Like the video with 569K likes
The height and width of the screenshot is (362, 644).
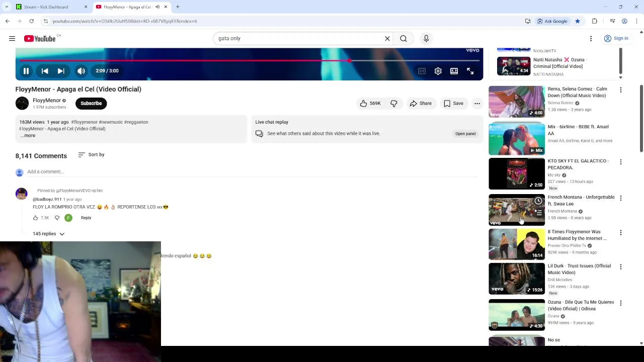(x=370, y=103)
